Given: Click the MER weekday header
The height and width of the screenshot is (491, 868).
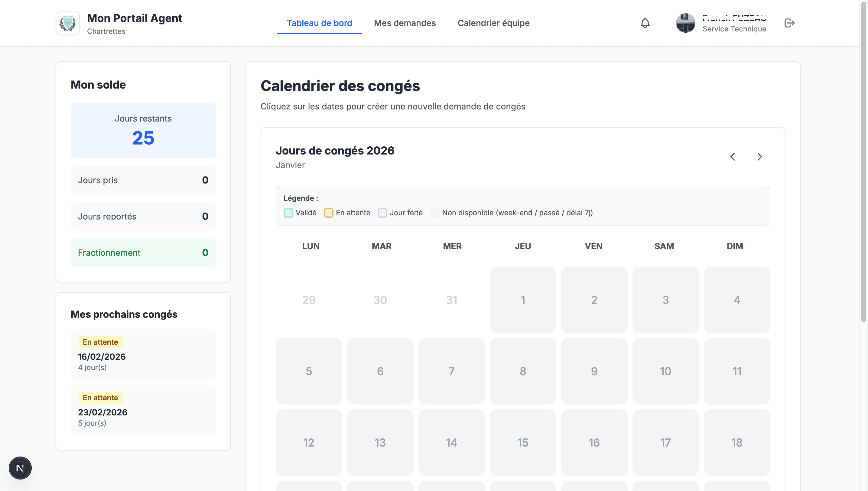Looking at the screenshot, I should 452,246.
